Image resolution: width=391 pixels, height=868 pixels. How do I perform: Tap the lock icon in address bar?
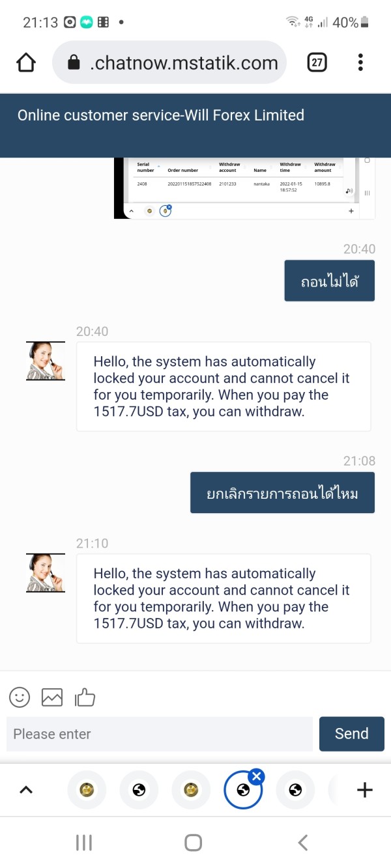tap(74, 63)
